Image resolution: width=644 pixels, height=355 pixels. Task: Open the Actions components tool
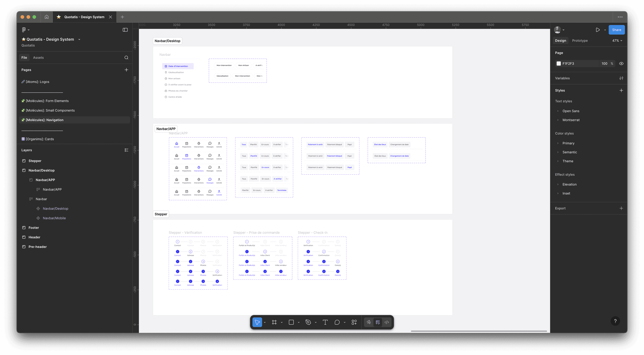point(354,322)
